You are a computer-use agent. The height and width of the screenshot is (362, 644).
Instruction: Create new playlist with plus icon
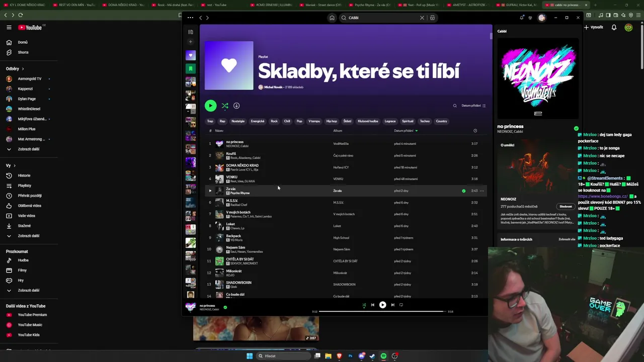click(191, 42)
